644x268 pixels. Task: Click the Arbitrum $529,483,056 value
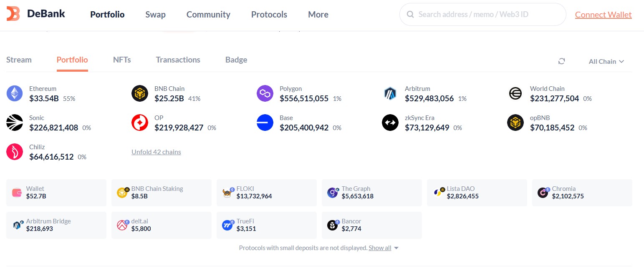[x=429, y=98]
